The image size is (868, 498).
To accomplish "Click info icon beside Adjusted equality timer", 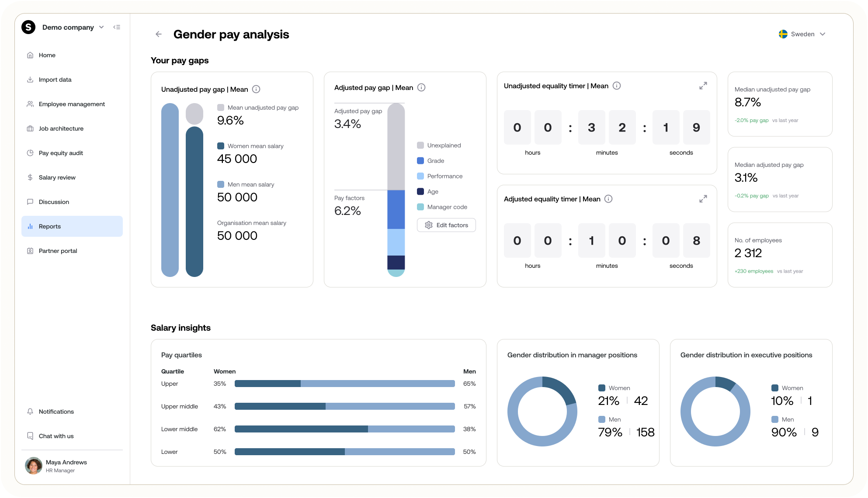I will pyautogui.click(x=608, y=199).
